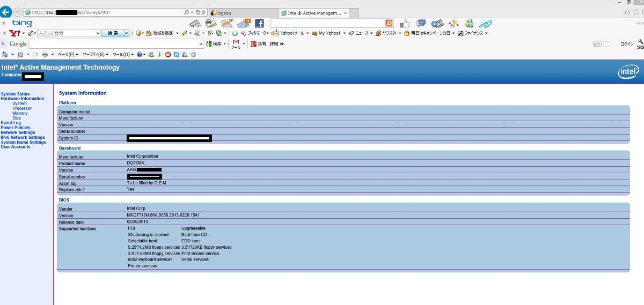644x305 pixels.
Task: Open Power Policies page
Action: 16,128
